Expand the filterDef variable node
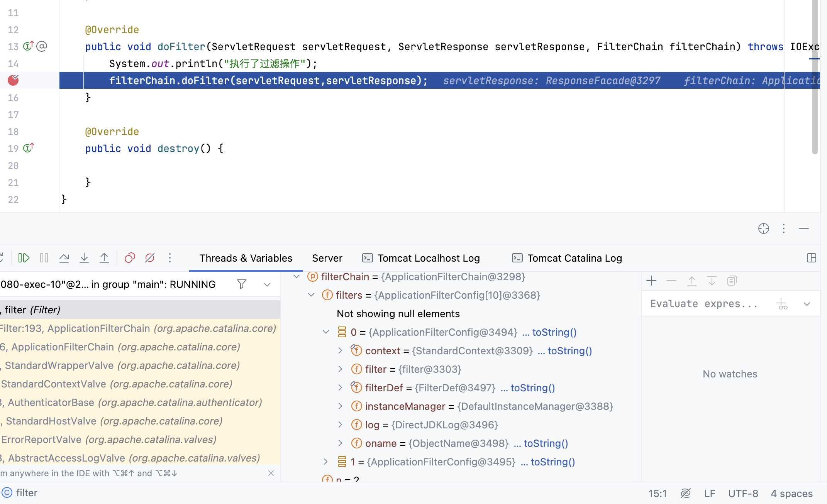This screenshot has height=504, width=827. pyautogui.click(x=340, y=388)
